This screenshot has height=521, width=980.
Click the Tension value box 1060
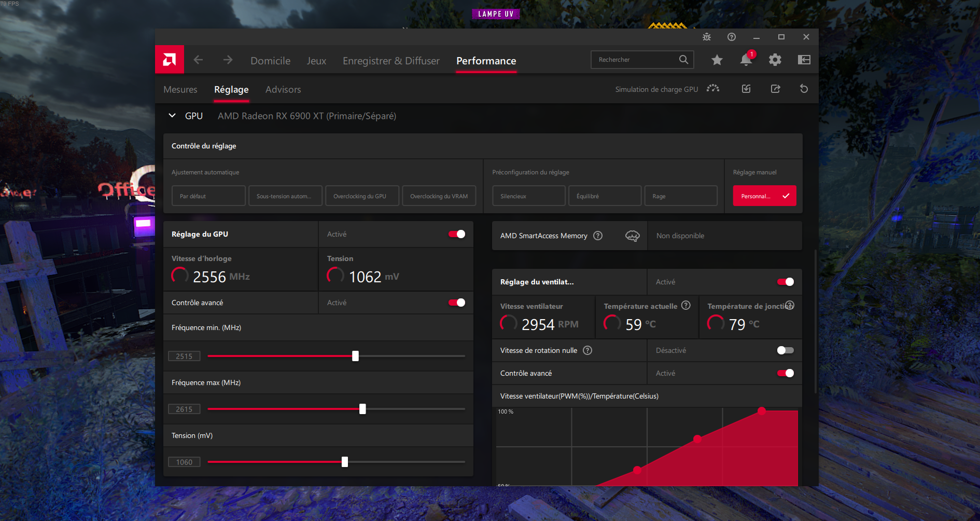click(x=184, y=462)
